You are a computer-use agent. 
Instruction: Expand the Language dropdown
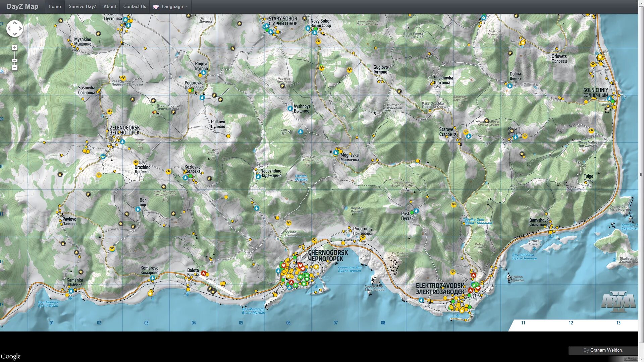click(170, 6)
